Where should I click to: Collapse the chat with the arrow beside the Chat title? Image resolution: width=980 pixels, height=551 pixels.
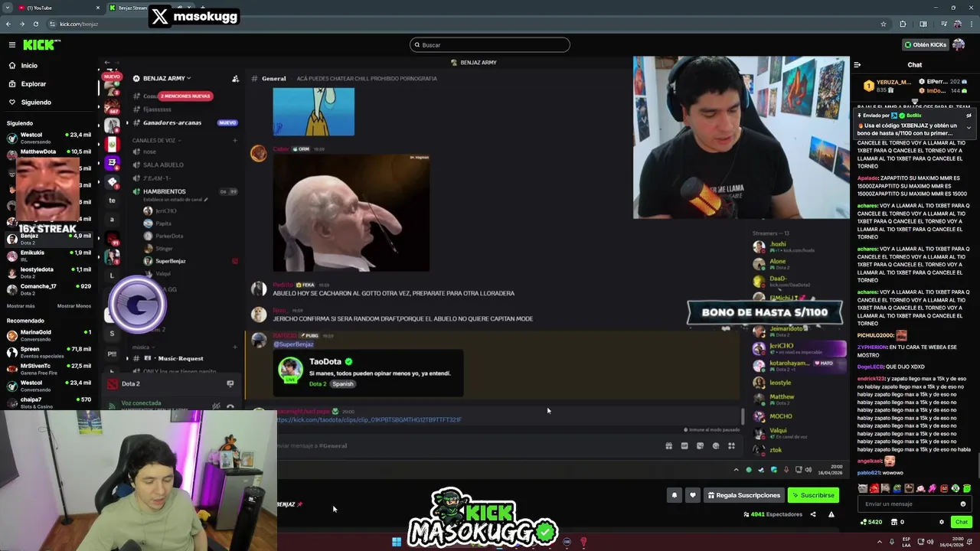click(857, 65)
